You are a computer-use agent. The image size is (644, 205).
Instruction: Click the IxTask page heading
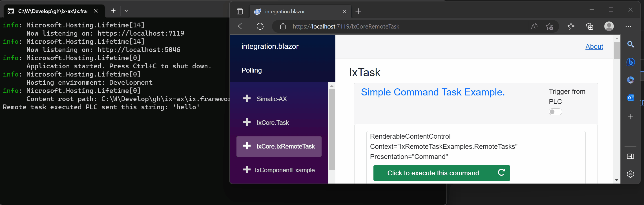coord(365,73)
